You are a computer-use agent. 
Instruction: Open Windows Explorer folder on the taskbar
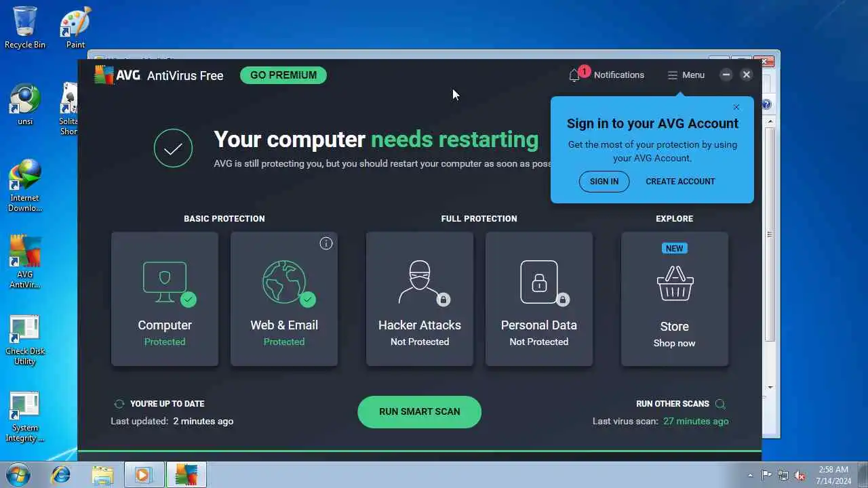[102, 474]
